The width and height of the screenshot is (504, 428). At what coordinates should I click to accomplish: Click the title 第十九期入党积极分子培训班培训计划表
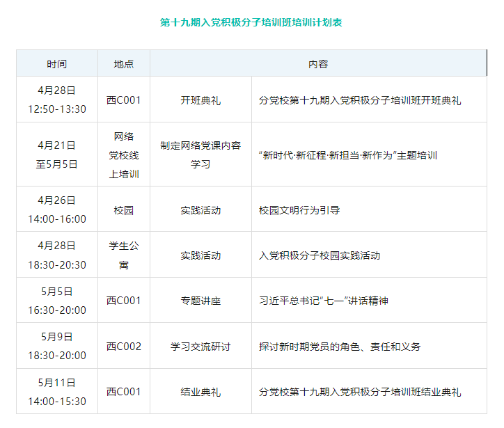coord(251,22)
